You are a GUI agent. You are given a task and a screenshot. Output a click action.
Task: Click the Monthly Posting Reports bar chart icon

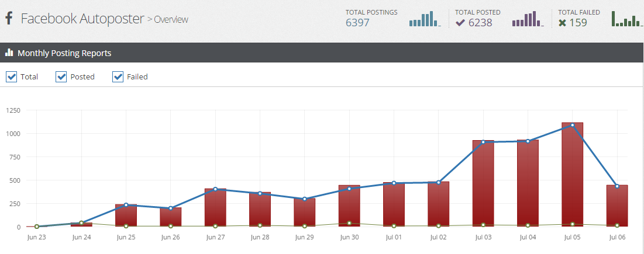point(9,53)
